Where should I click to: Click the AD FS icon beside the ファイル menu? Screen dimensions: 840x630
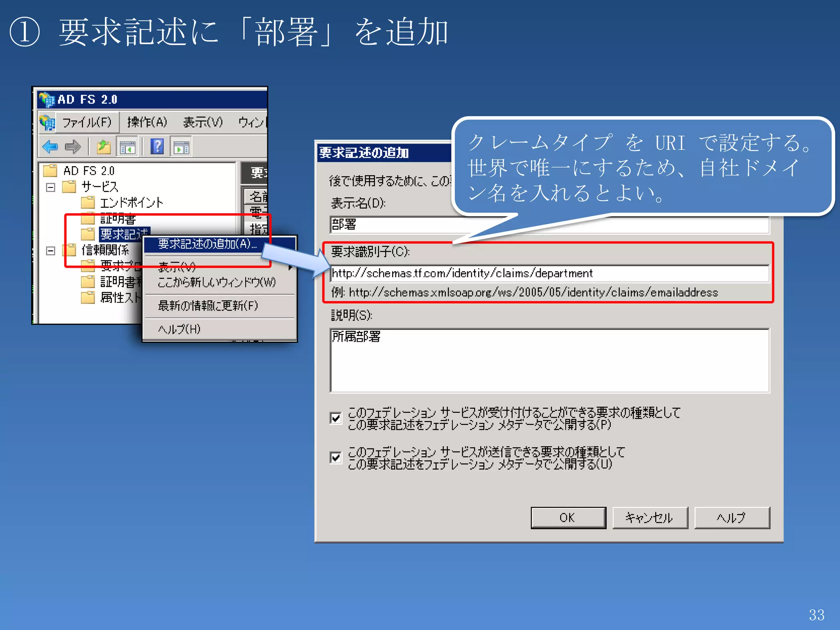(x=47, y=122)
